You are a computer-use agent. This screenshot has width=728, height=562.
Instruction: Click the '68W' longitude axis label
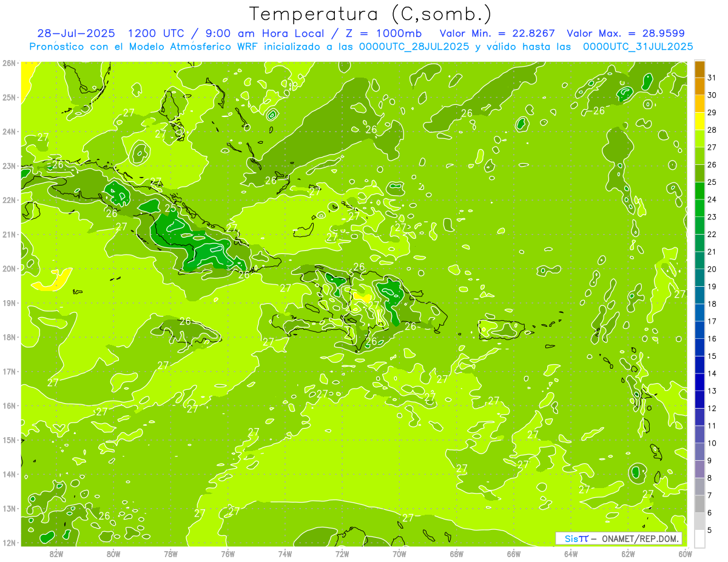[x=457, y=554]
